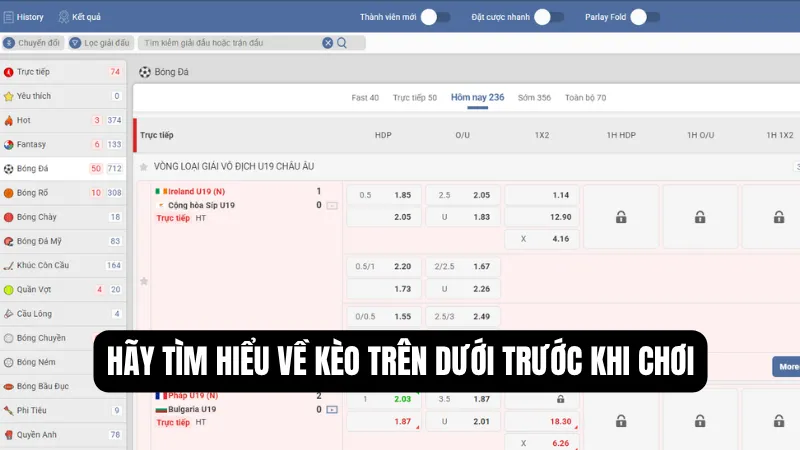Viewport: 800px width, 450px height.
Task: Favorite the U19 Châu Âu league star
Action: pos(144,167)
